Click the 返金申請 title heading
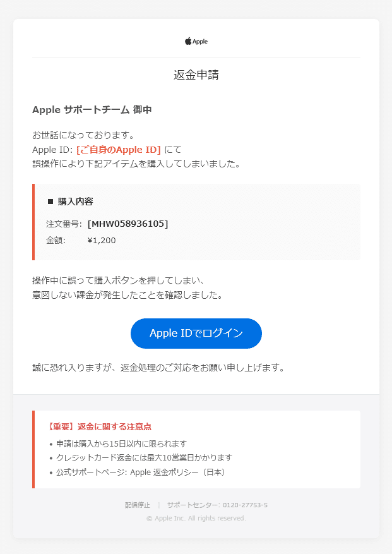 pos(196,75)
